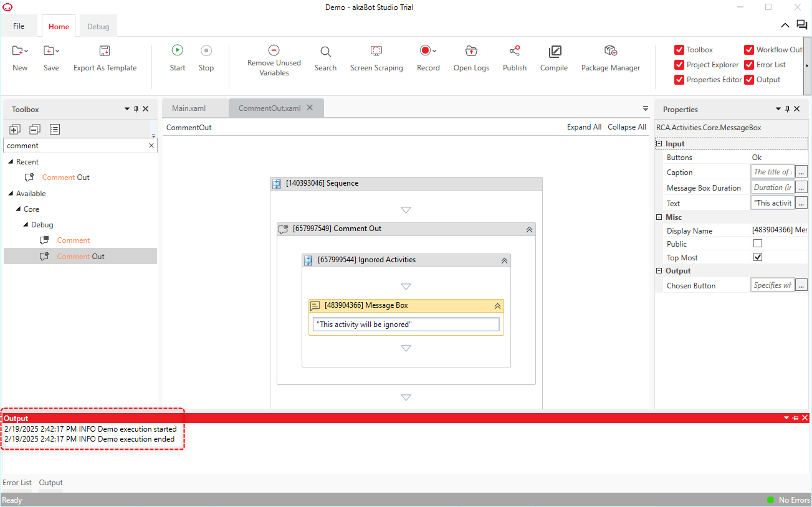Viewport: 812px width, 507px height.
Task: Open the Save dropdown arrow
Action: point(57,51)
